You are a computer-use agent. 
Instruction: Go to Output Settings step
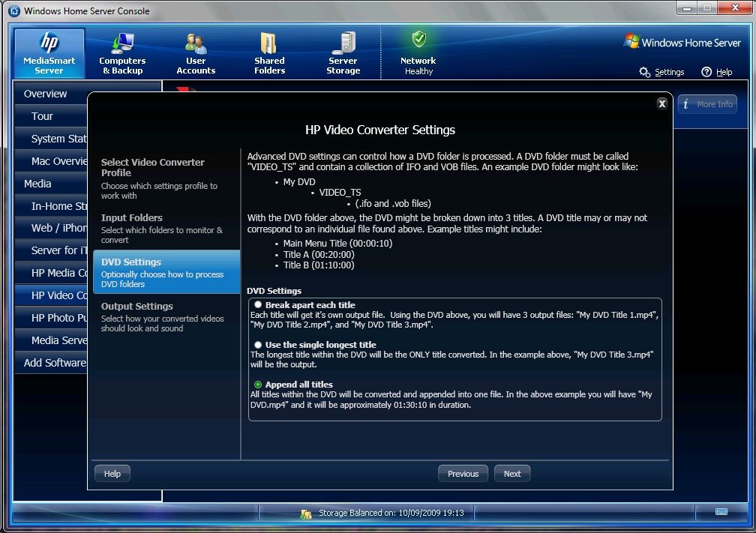click(166, 316)
